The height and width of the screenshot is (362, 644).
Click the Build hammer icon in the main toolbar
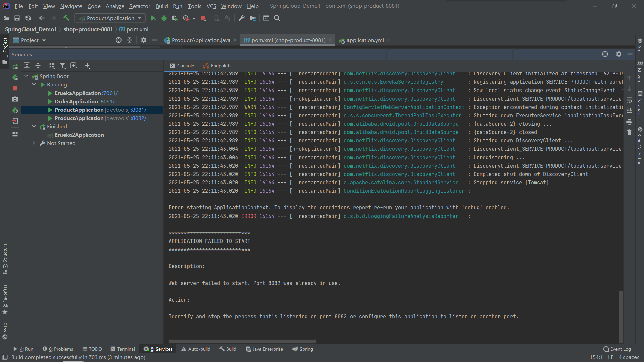(66, 18)
